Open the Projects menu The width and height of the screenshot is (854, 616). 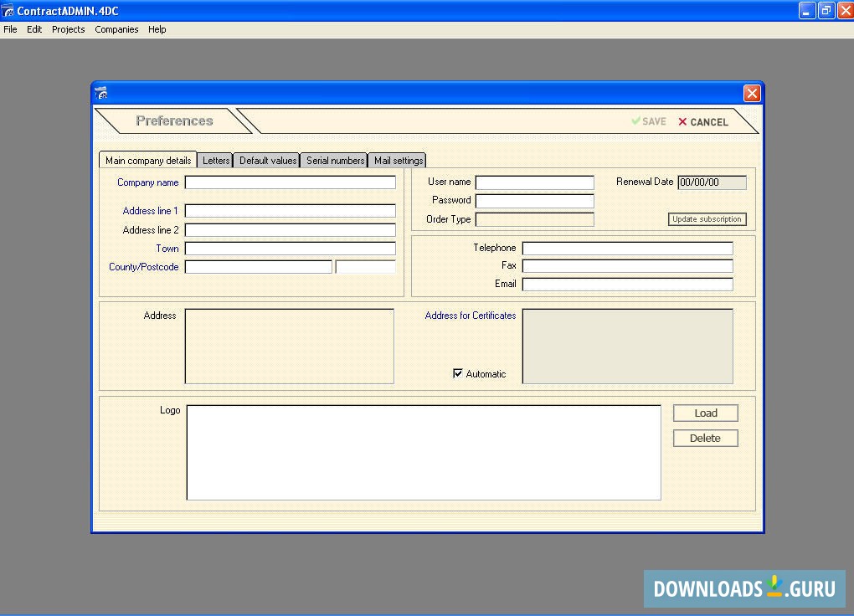pos(68,29)
